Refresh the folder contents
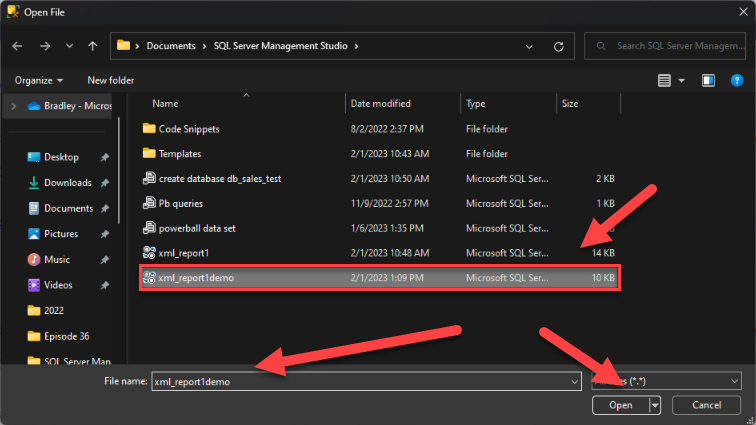 coord(559,46)
